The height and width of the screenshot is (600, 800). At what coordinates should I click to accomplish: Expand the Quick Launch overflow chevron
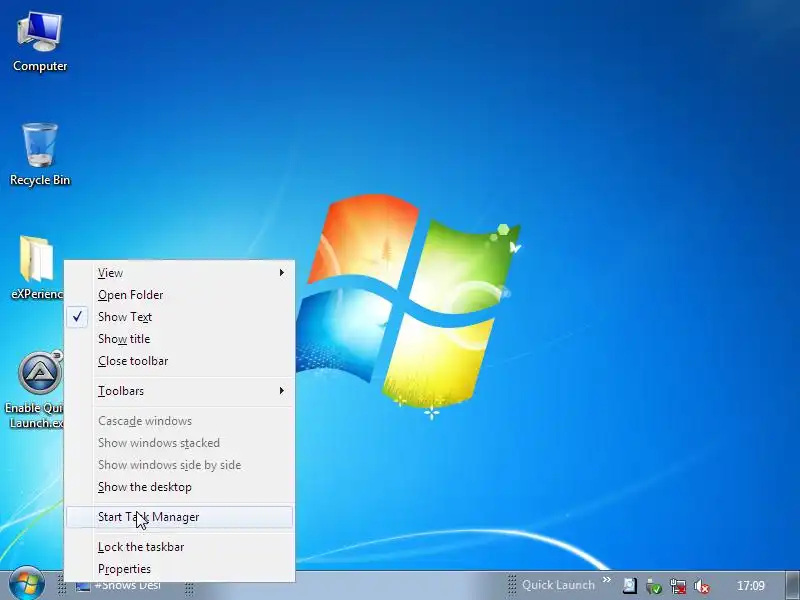(x=607, y=580)
